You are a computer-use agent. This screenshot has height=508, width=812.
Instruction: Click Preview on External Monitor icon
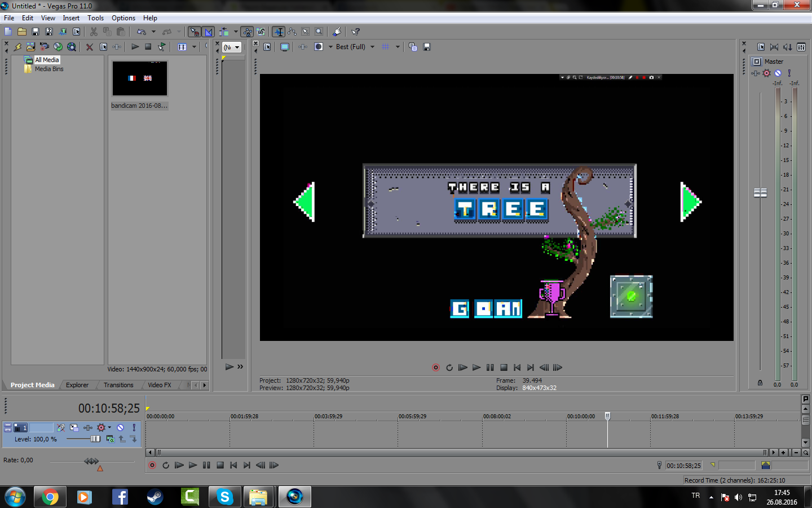(285, 47)
